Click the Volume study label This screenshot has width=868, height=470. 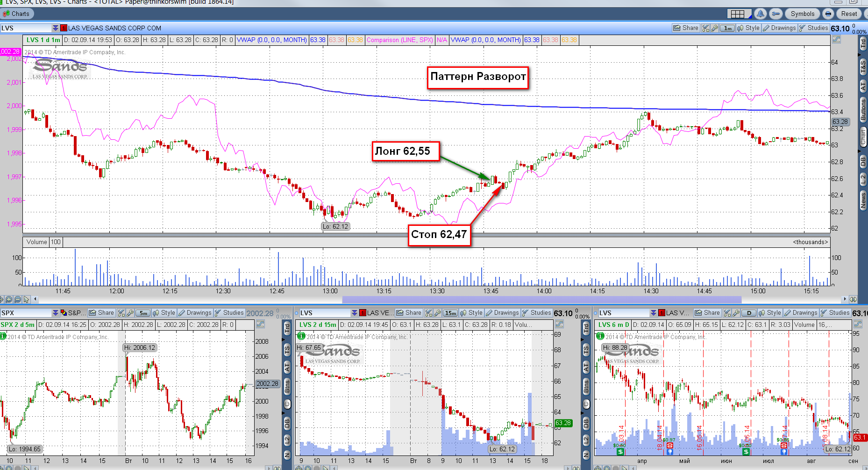36,242
